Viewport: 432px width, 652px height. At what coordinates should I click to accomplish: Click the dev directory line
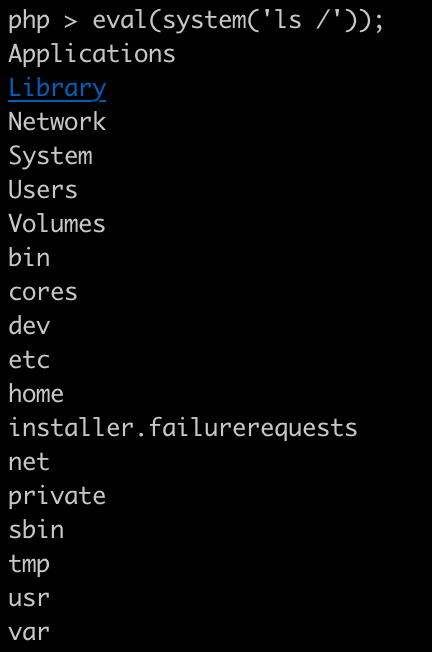point(29,325)
